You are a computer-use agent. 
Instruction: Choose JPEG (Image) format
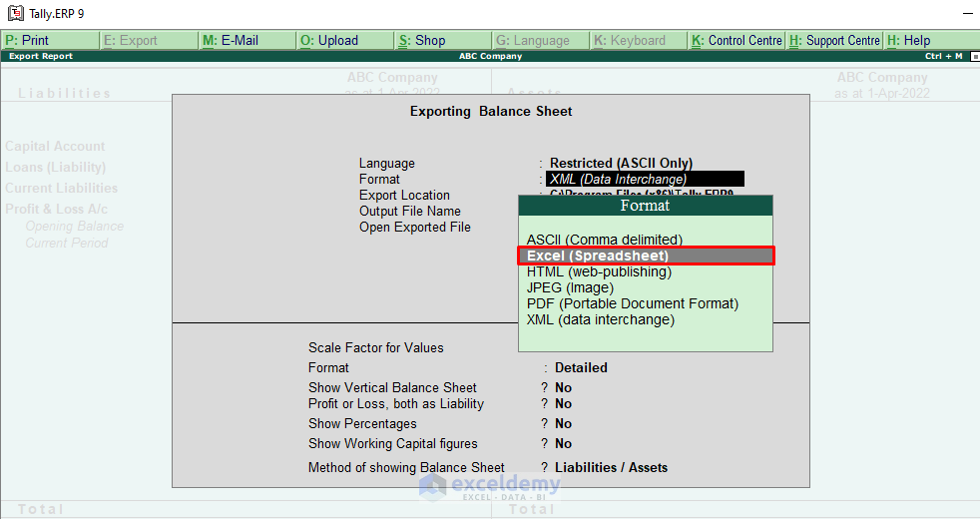click(570, 287)
